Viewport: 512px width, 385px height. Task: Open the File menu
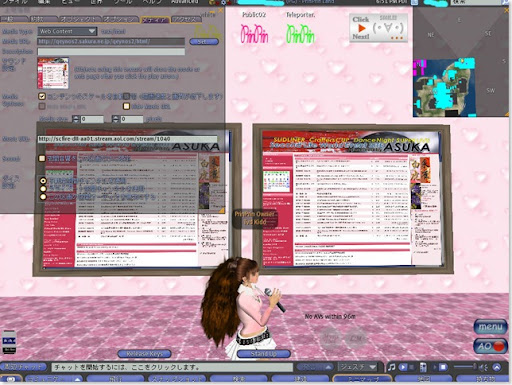pyautogui.click(x=15, y=2)
